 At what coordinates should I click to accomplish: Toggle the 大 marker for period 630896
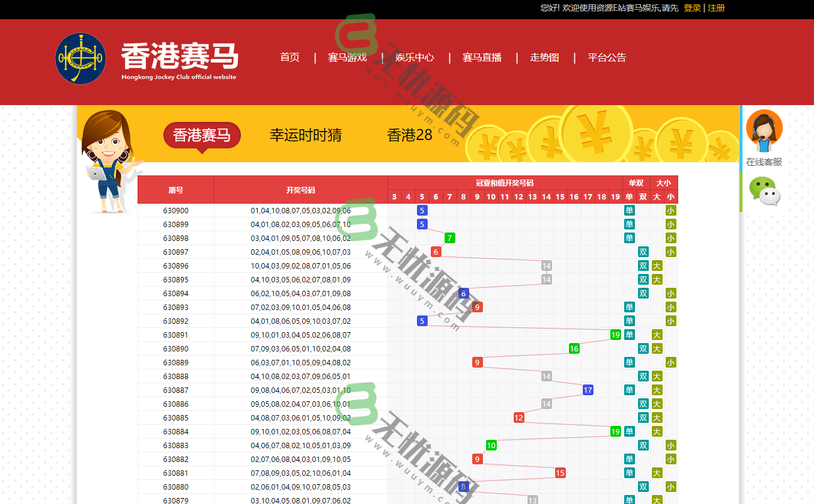click(x=657, y=266)
